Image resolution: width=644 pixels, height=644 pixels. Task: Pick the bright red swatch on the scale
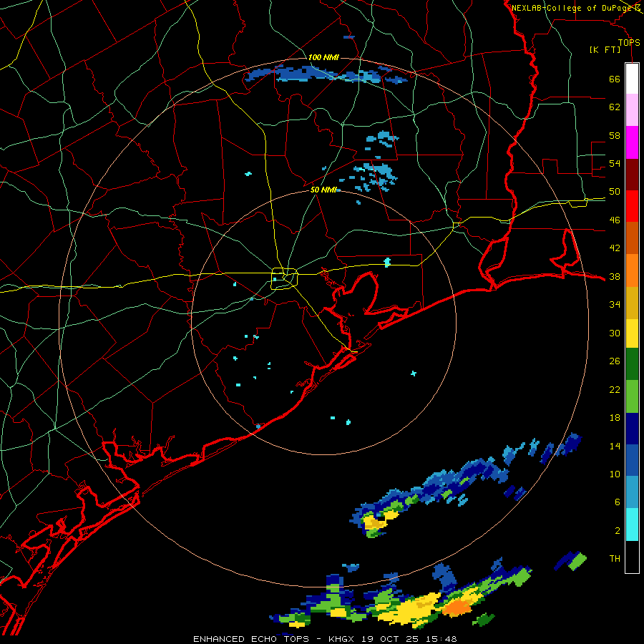pyautogui.click(x=632, y=206)
